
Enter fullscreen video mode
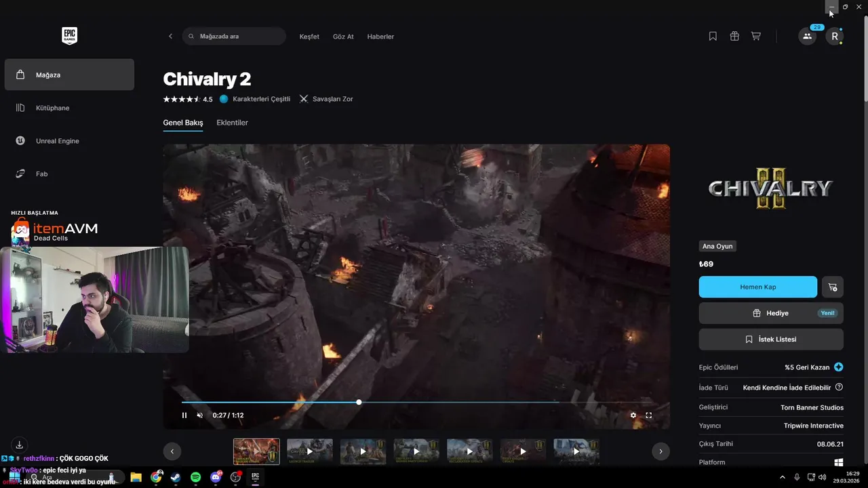[x=649, y=415]
